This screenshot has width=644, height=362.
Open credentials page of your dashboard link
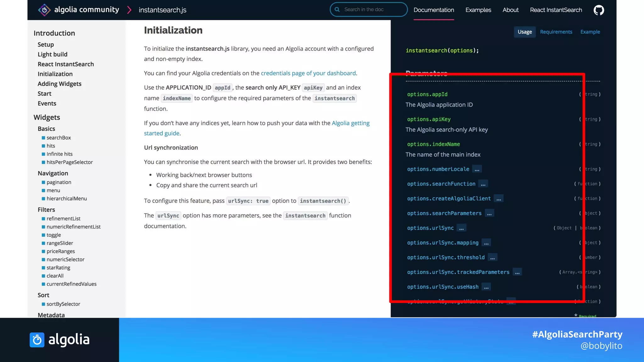(308, 73)
